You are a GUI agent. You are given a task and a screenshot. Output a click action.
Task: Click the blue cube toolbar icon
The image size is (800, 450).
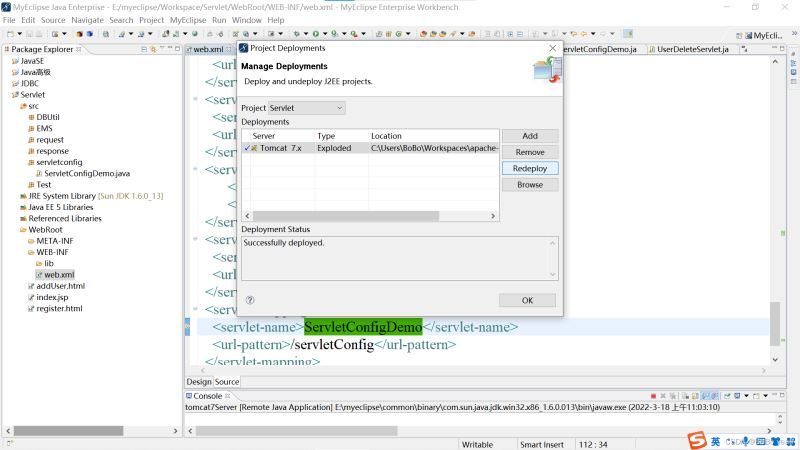point(89,34)
